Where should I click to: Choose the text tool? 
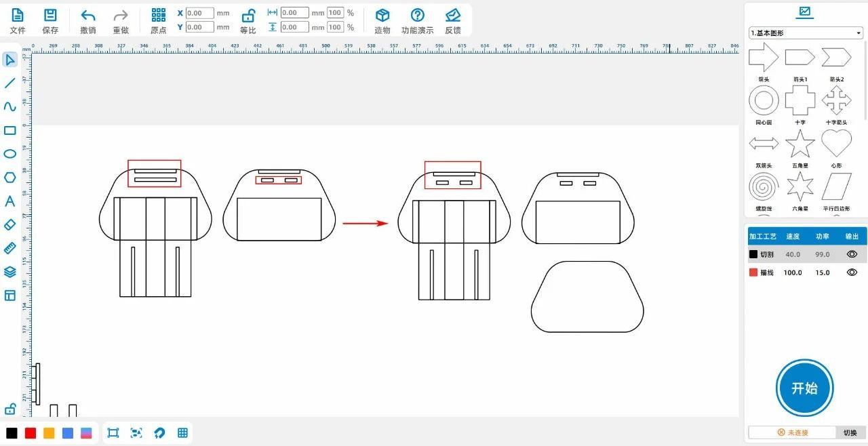tap(9, 201)
